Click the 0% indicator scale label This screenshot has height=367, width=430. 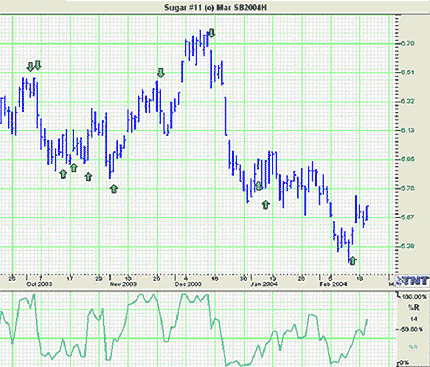tap(403, 362)
